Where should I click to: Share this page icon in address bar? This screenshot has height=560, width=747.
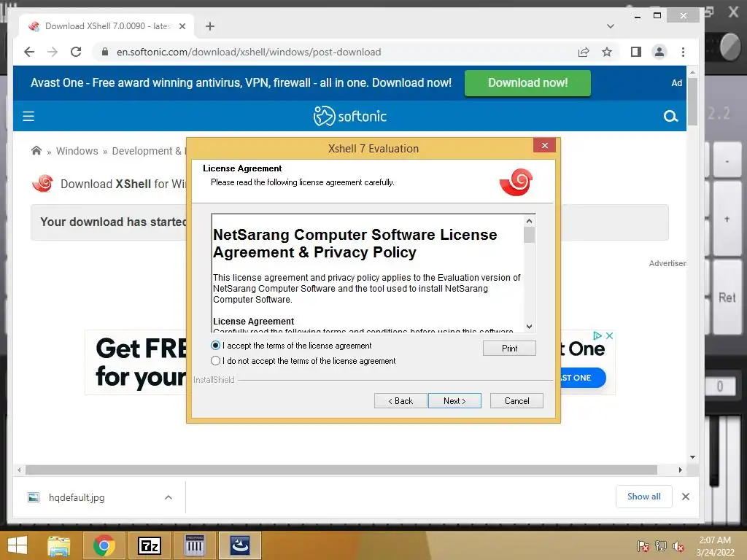click(x=584, y=52)
